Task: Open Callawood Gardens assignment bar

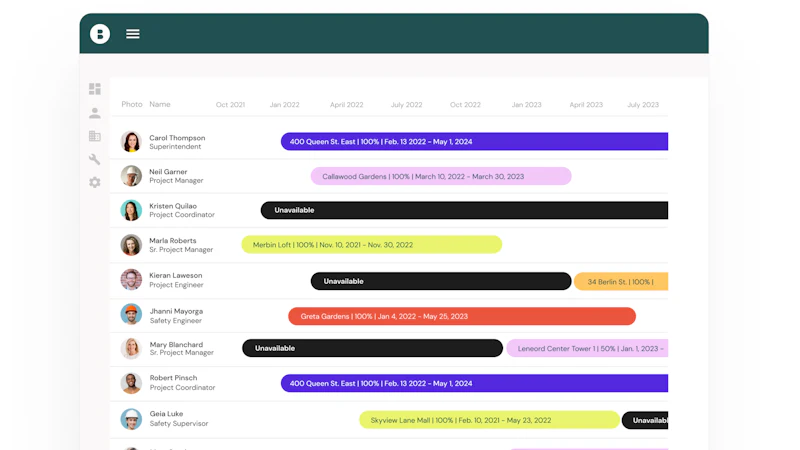Action: click(x=440, y=176)
